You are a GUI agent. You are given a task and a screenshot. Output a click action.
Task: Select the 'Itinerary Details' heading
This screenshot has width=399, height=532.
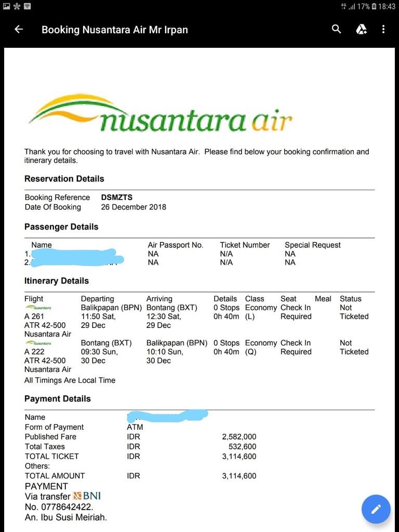(57, 281)
